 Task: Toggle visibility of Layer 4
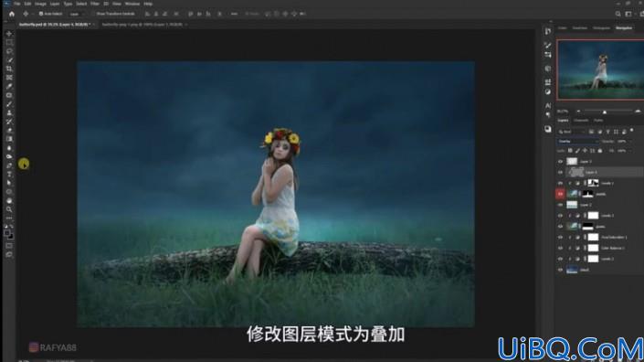560,172
